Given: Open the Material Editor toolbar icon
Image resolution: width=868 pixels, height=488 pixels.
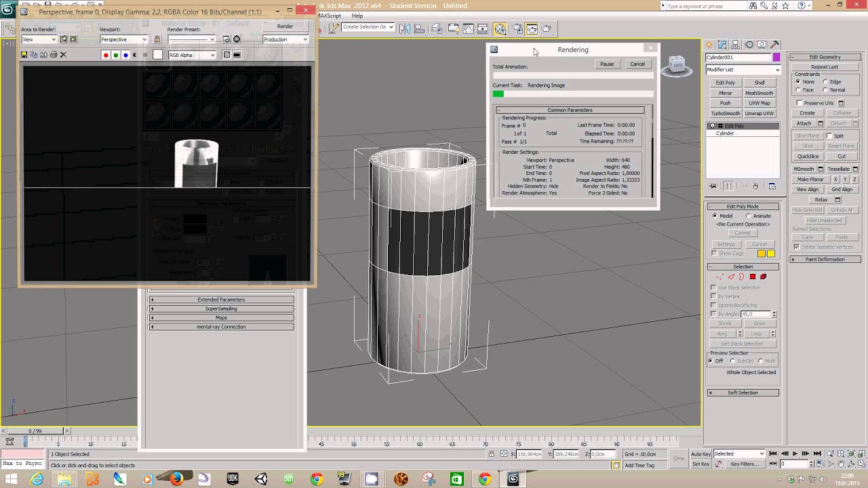Looking at the screenshot, I should (x=500, y=28).
